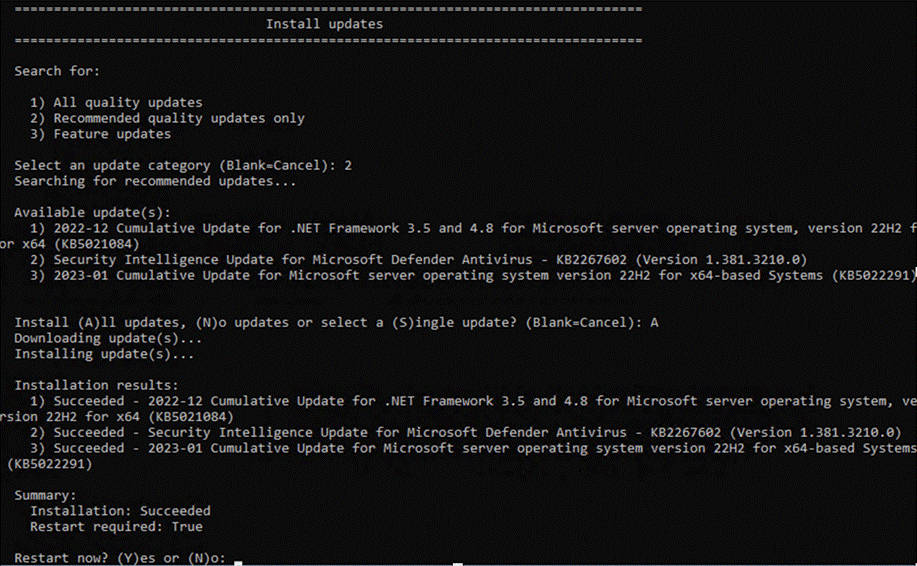The height and width of the screenshot is (566, 917).
Task: Click the 'Install (A)ll updates' prompt line
Action: click(336, 323)
